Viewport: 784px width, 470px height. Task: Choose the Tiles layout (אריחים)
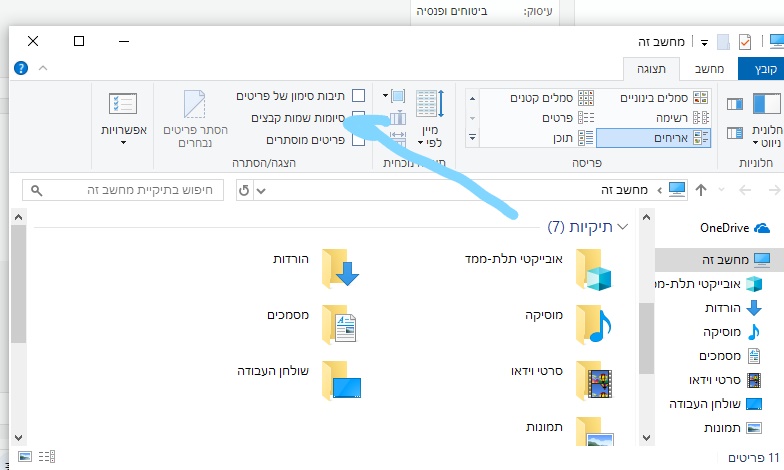[x=654, y=138]
